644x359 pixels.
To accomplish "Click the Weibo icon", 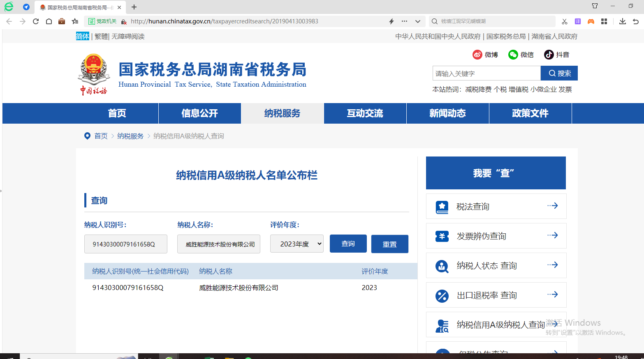I will pos(477,55).
